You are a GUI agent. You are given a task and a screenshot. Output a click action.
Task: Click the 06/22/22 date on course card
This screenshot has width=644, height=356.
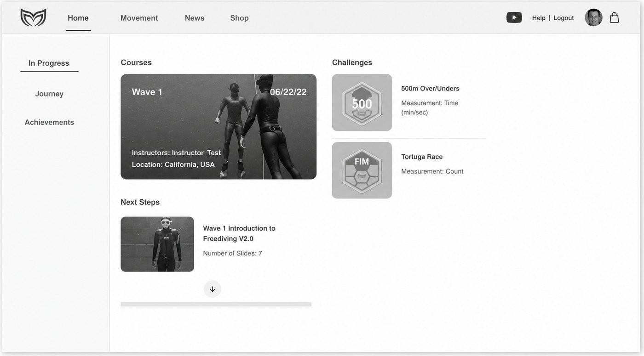[x=288, y=92]
